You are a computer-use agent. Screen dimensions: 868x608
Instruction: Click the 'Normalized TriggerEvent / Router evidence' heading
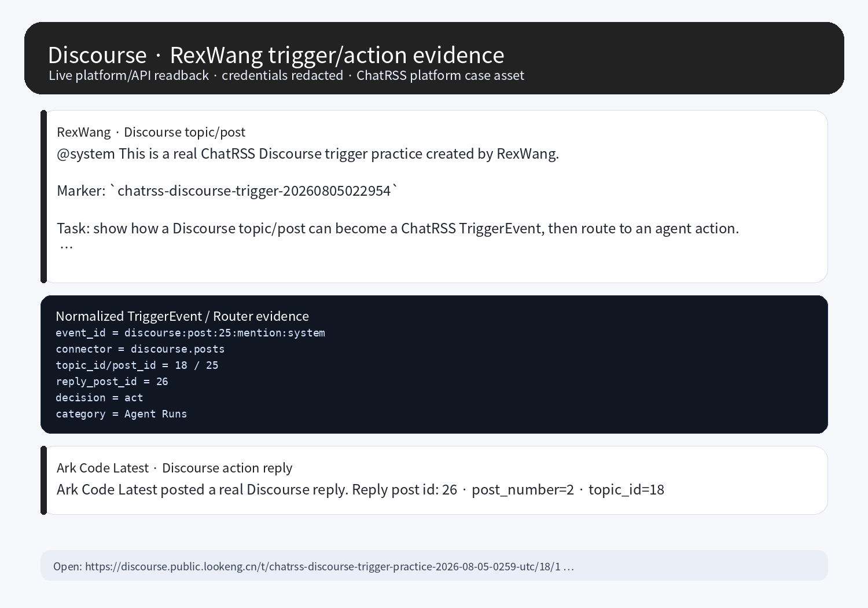pyautogui.click(x=182, y=316)
